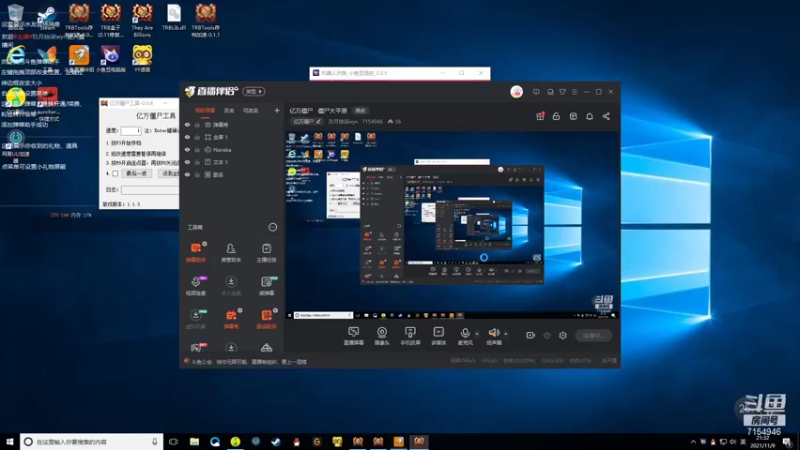Toggle the preview eye icon in bottom bar

tap(547, 335)
